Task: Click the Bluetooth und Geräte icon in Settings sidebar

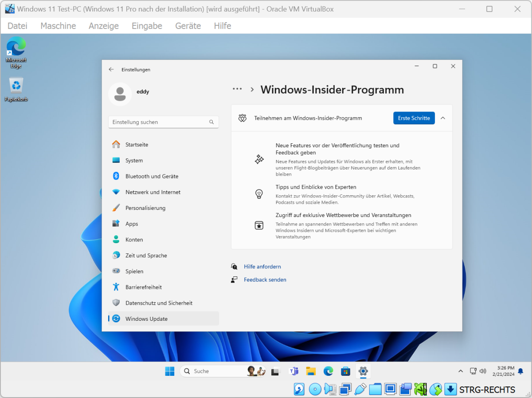Action: coord(116,176)
